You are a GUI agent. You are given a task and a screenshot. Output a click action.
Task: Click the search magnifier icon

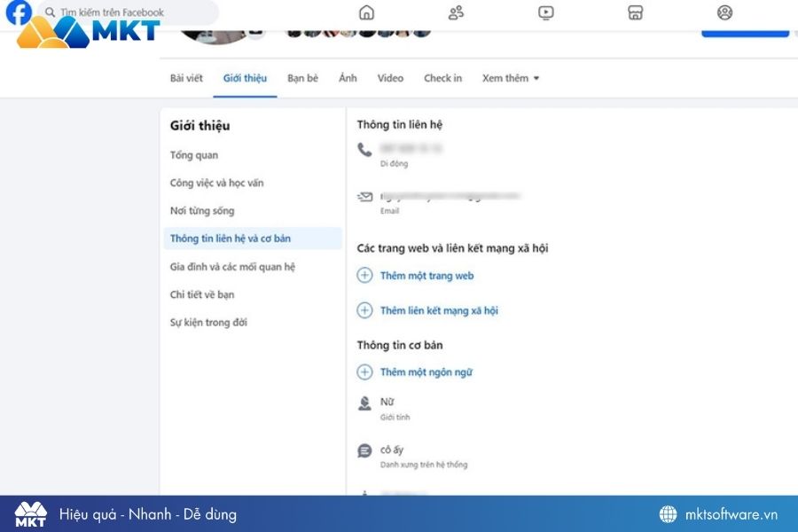coord(50,12)
